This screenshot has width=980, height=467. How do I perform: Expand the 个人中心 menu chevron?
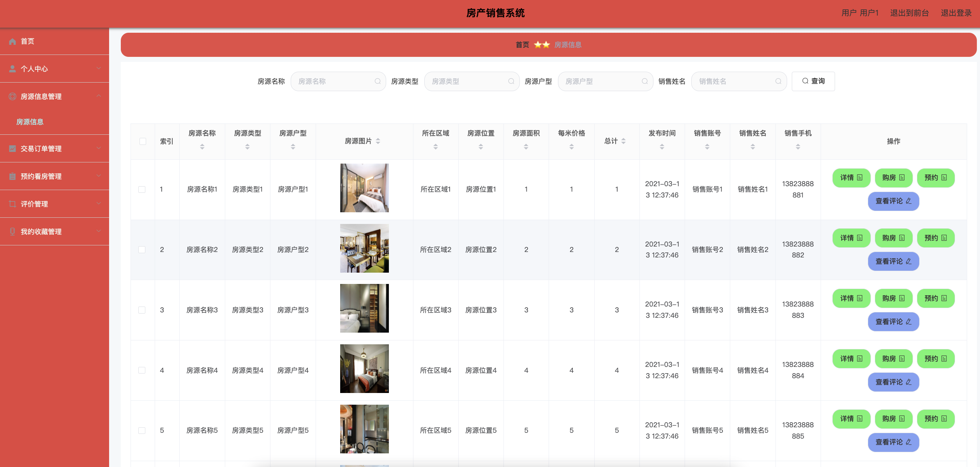[x=99, y=69]
